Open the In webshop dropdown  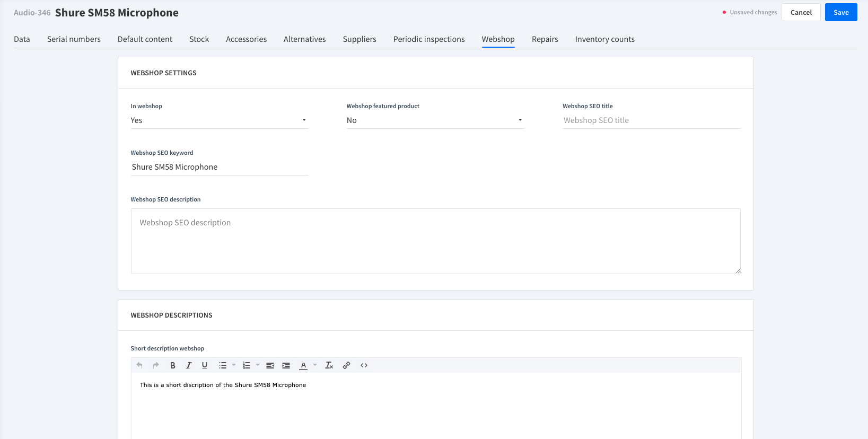pyautogui.click(x=220, y=120)
